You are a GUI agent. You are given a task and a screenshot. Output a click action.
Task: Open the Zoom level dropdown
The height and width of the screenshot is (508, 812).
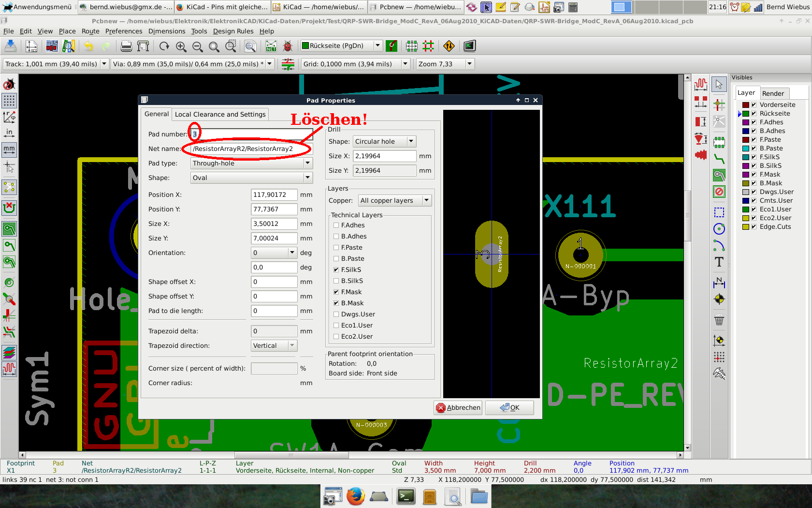(445, 64)
